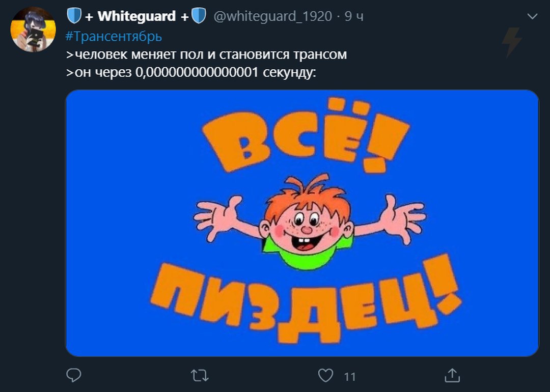Image resolution: width=550 pixels, height=392 pixels.
Task: Follow the #Трансентябрь hashtag link
Action: (x=114, y=36)
